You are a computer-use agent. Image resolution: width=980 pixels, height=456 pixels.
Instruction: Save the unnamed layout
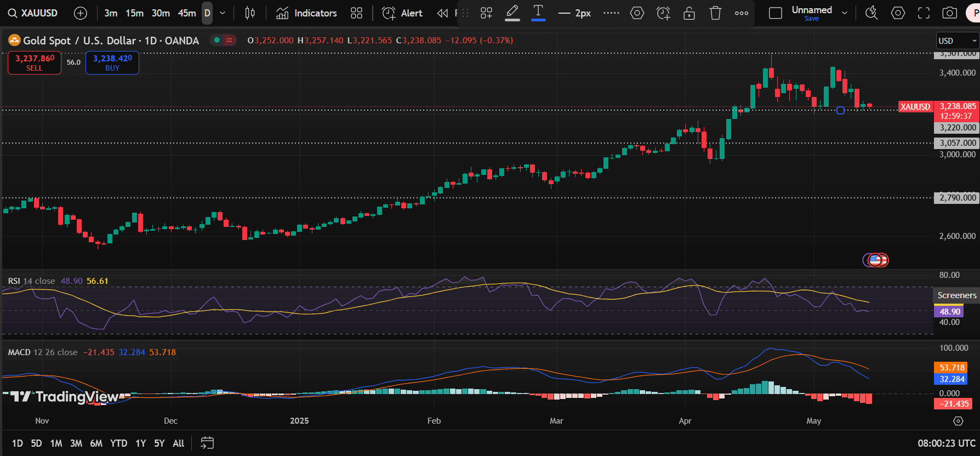pyautogui.click(x=812, y=19)
